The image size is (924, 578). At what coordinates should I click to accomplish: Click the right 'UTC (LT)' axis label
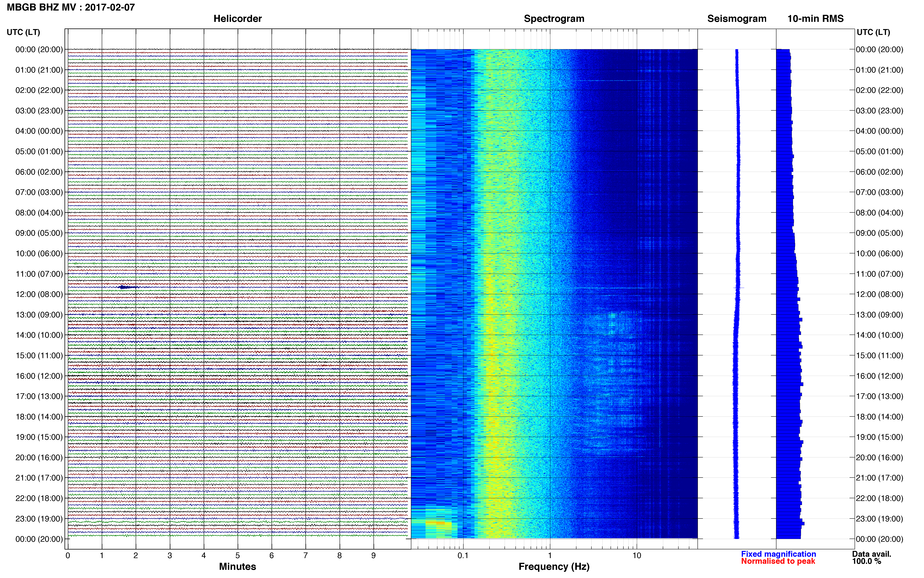(x=873, y=32)
